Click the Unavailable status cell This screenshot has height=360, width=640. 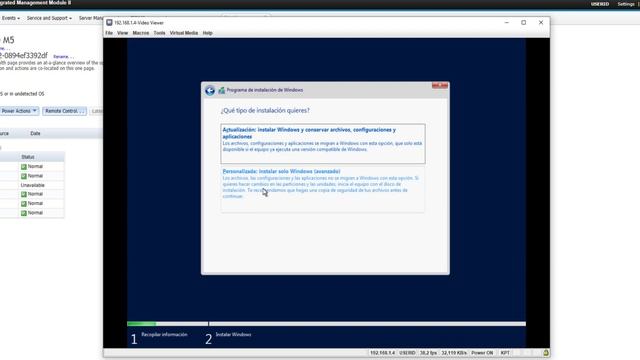33,185
